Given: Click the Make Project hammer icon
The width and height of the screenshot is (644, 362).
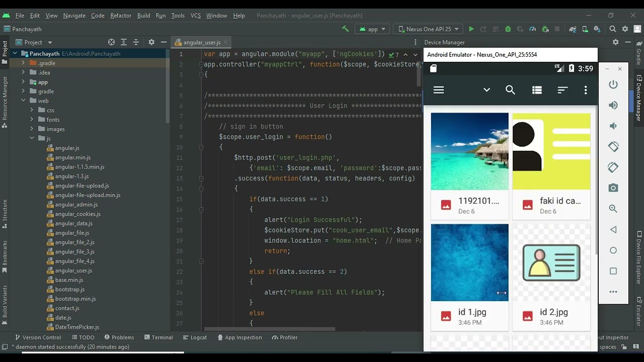Looking at the screenshot, I should pos(345,29).
